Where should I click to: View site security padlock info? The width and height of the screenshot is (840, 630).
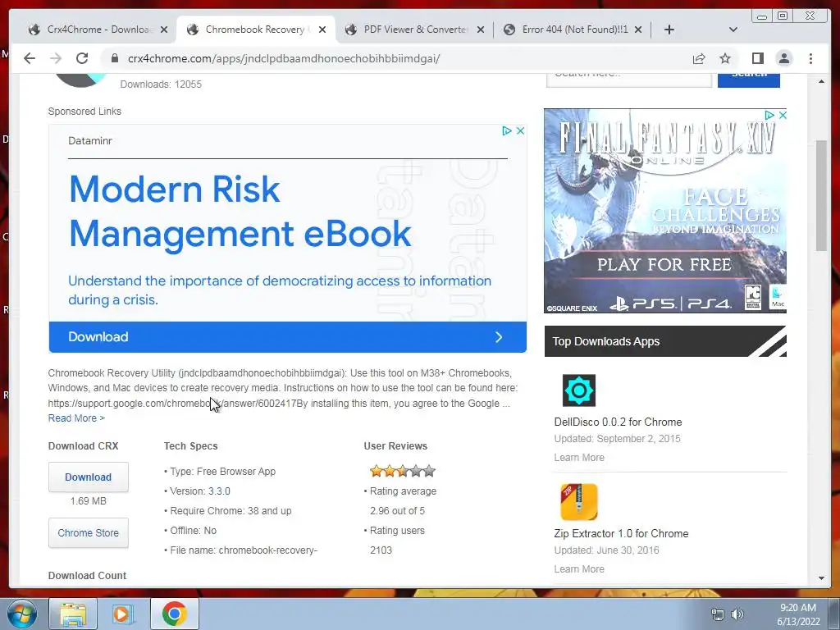pos(114,58)
